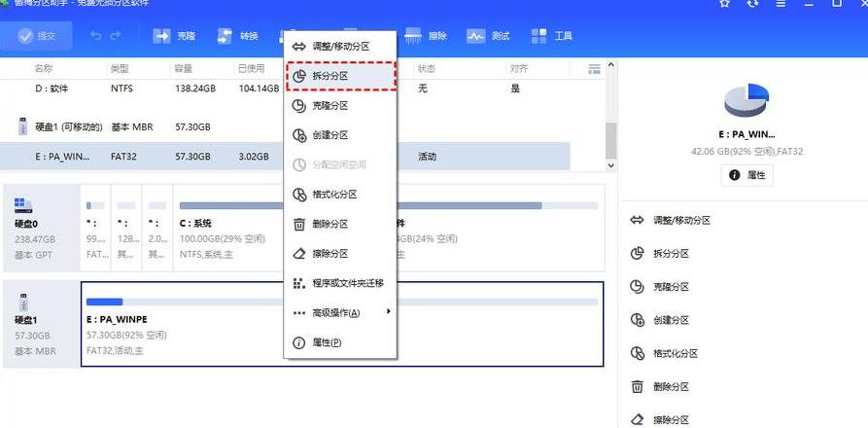The height and width of the screenshot is (428, 868).
Task: Click the 提交 (Submit) button
Action: 37,36
